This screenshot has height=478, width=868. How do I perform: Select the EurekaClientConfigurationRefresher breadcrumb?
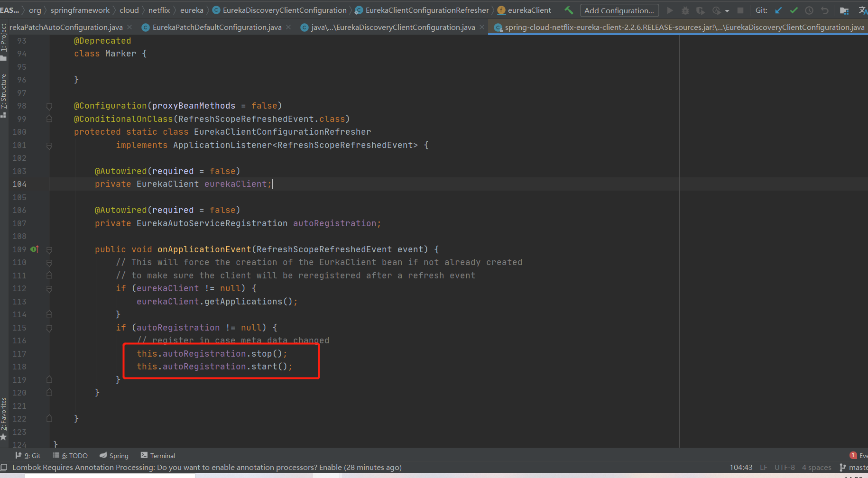[422, 10]
